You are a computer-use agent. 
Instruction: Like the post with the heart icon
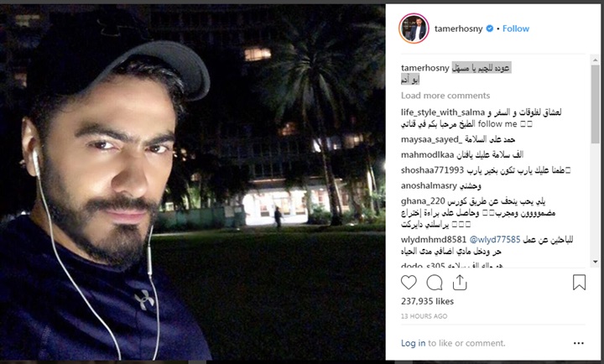[409, 283]
